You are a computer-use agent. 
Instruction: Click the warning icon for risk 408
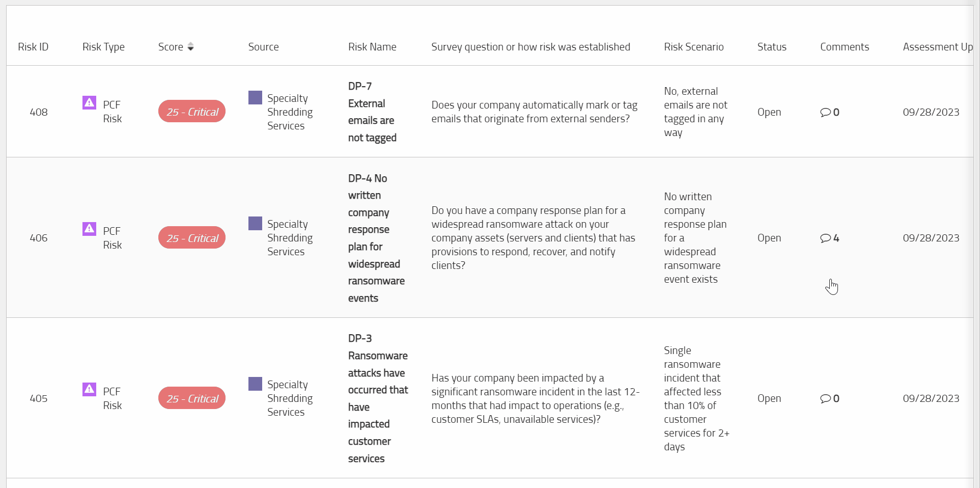click(x=89, y=103)
